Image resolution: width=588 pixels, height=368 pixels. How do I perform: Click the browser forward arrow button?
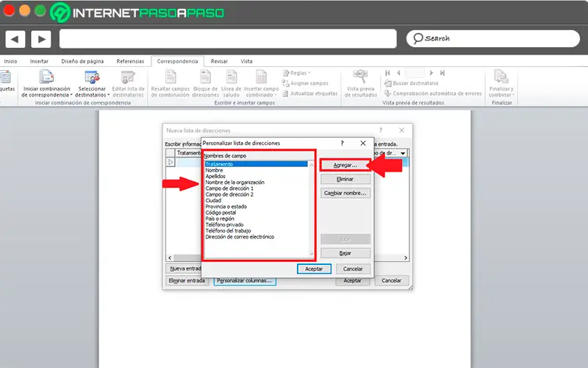41,39
